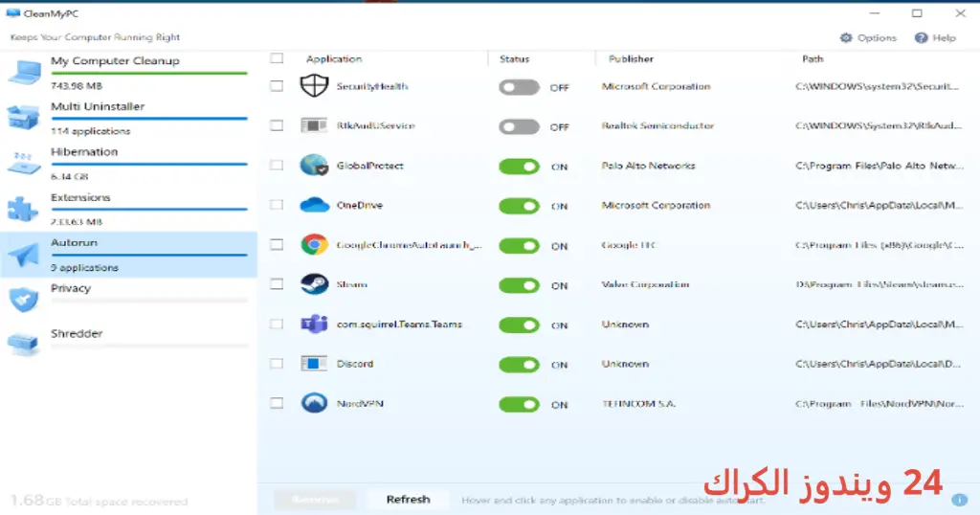Tick the NordVPN row checkbox
This screenshot has width=980, height=515.
tap(277, 403)
